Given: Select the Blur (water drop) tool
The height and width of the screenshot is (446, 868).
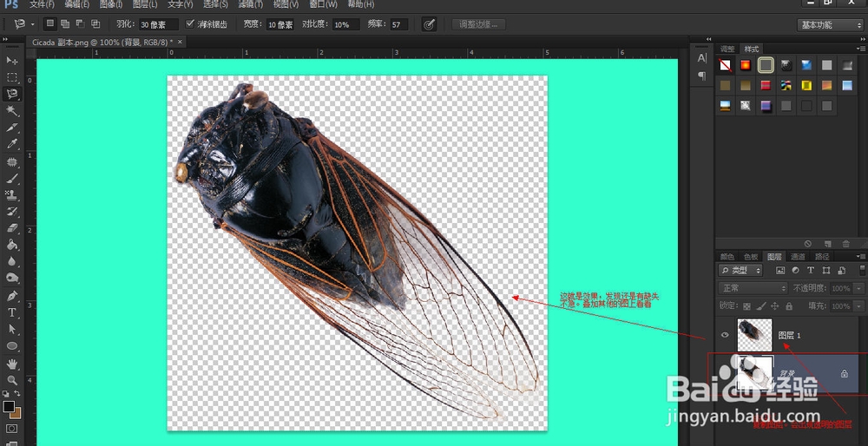Looking at the screenshot, I should (x=11, y=262).
